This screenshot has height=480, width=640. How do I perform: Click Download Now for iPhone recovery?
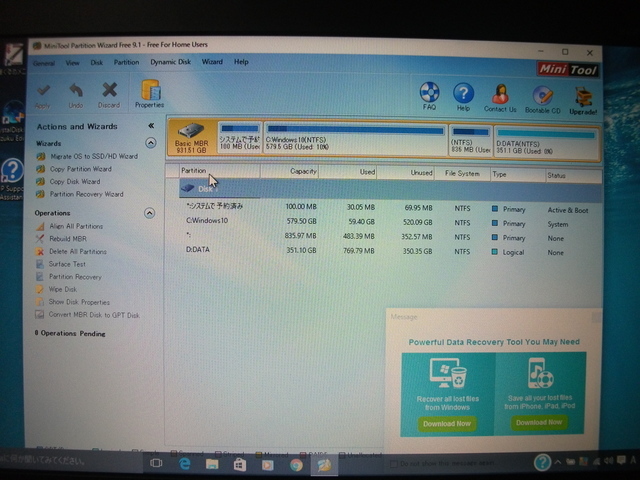tap(539, 422)
